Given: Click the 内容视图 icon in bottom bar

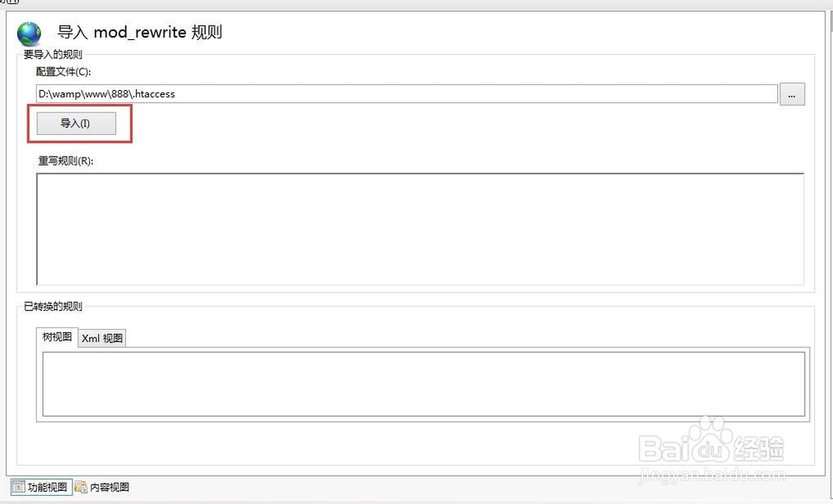Looking at the screenshot, I should coord(81,487).
